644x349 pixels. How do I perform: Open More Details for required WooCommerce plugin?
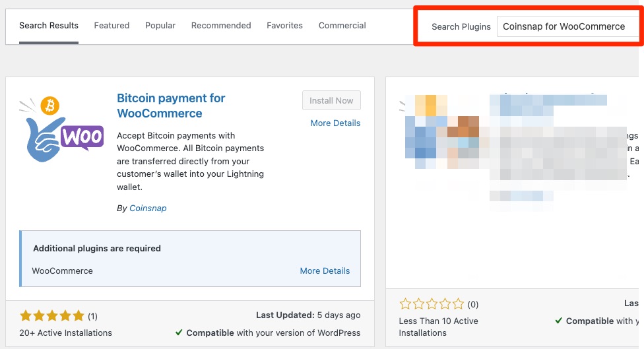[x=325, y=271]
